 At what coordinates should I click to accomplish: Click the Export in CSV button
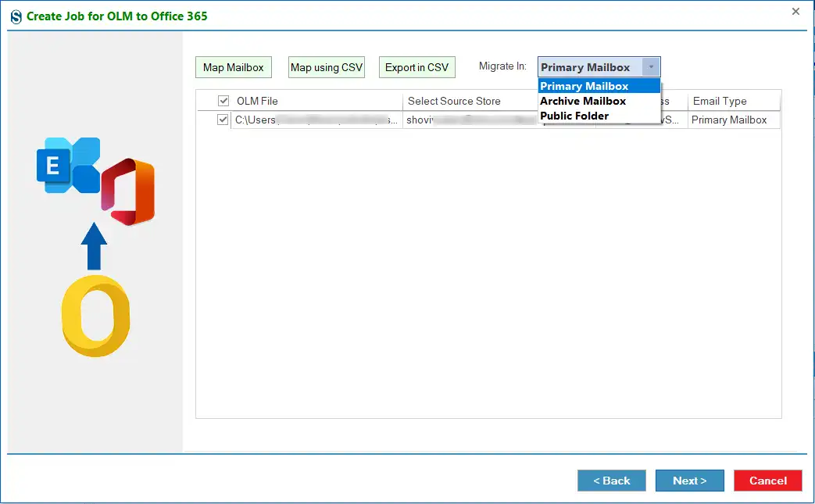pyautogui.click(x=416, y=67)
